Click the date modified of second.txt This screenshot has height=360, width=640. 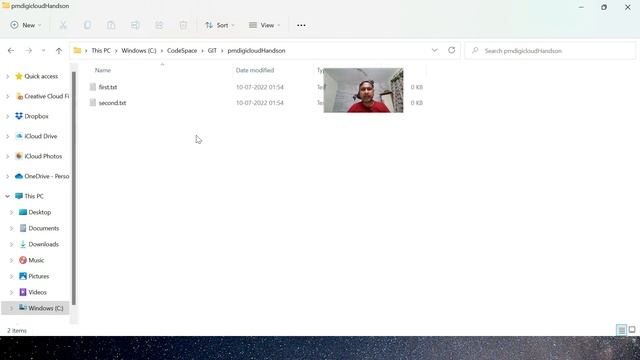click(x=260, y=103)
